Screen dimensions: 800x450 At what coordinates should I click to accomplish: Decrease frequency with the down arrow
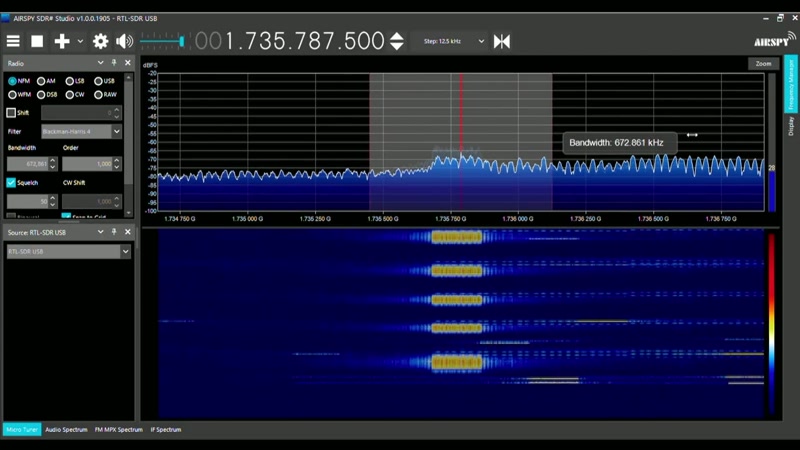tap(397, 46)
